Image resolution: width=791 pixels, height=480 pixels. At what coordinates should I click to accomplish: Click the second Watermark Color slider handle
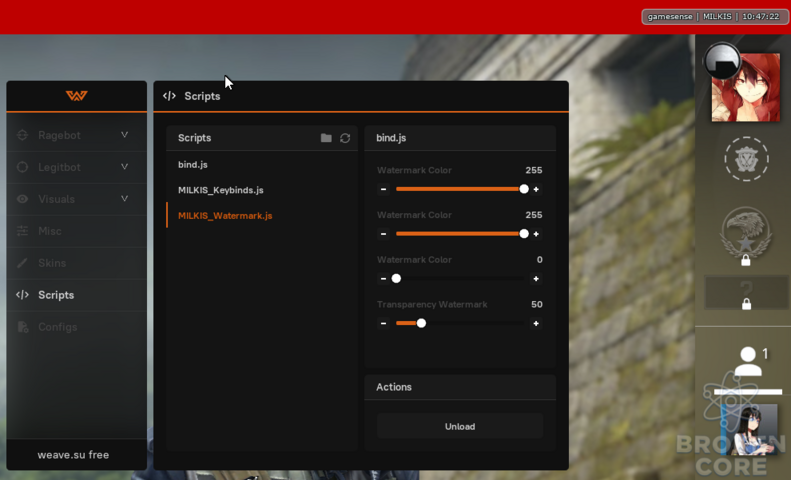pyautogui.click(x=524, y=234)
